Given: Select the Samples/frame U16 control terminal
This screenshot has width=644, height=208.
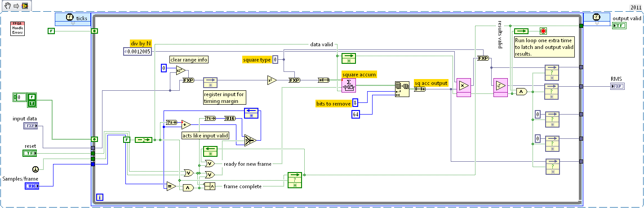Looking at the screenshot, I should 31,186.
